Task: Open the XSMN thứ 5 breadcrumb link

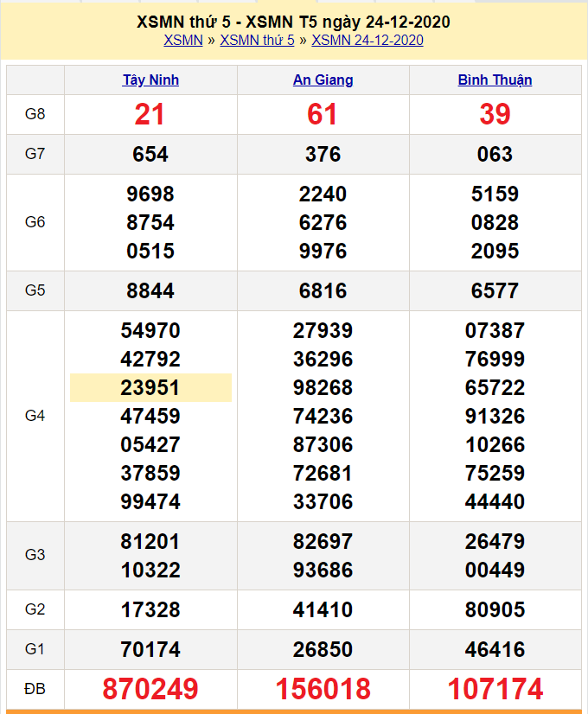Action: coord(257,40)
